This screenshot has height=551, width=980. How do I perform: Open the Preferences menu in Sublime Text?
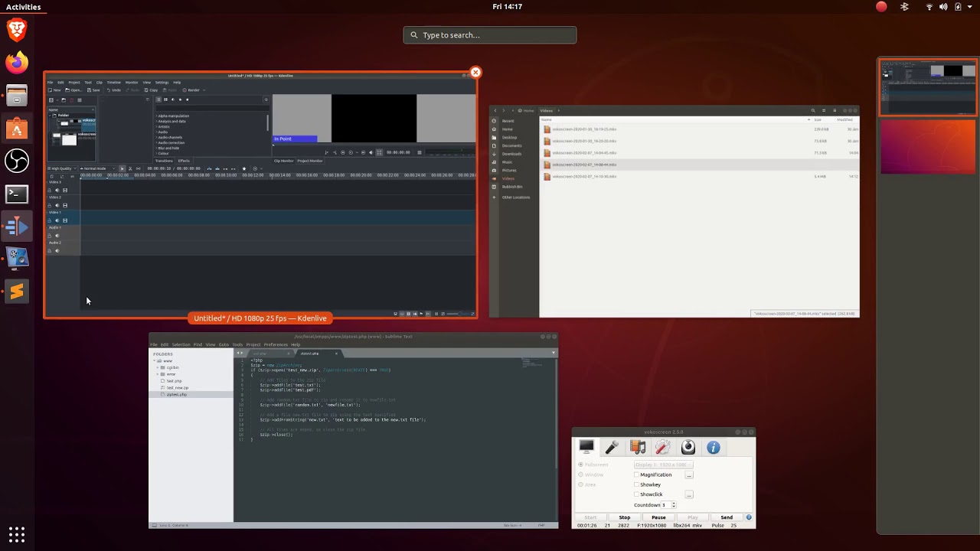(276, 344)
